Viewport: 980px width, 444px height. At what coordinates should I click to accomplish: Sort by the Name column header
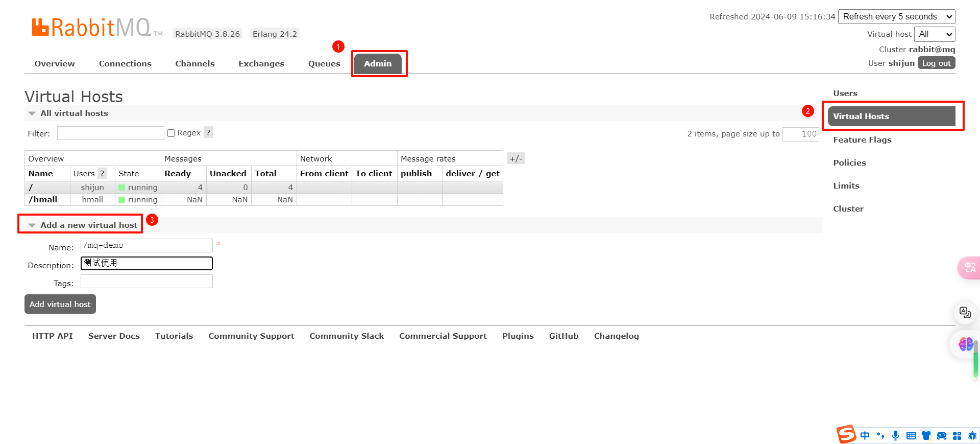pyautogui.click(x=41, y=173)
